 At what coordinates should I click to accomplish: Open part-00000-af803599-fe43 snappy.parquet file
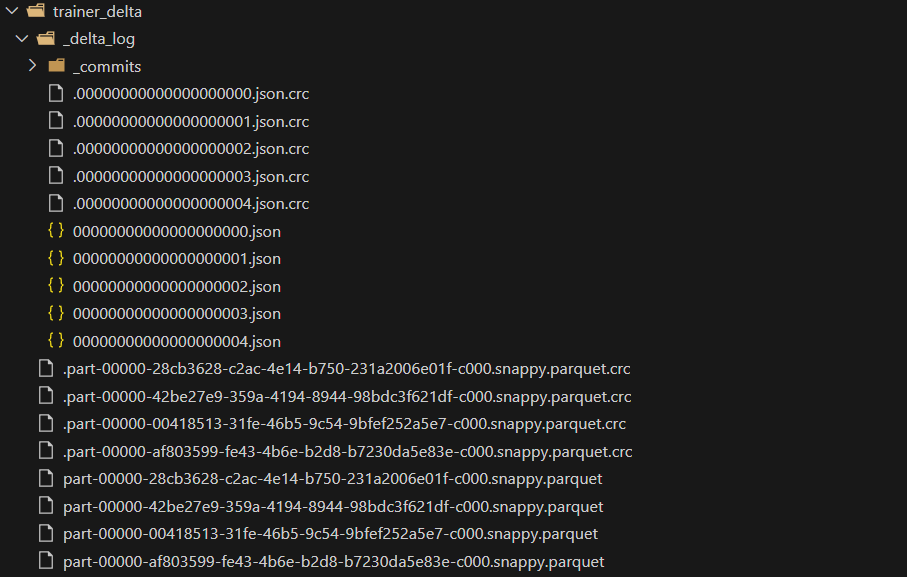coord(334,561)
